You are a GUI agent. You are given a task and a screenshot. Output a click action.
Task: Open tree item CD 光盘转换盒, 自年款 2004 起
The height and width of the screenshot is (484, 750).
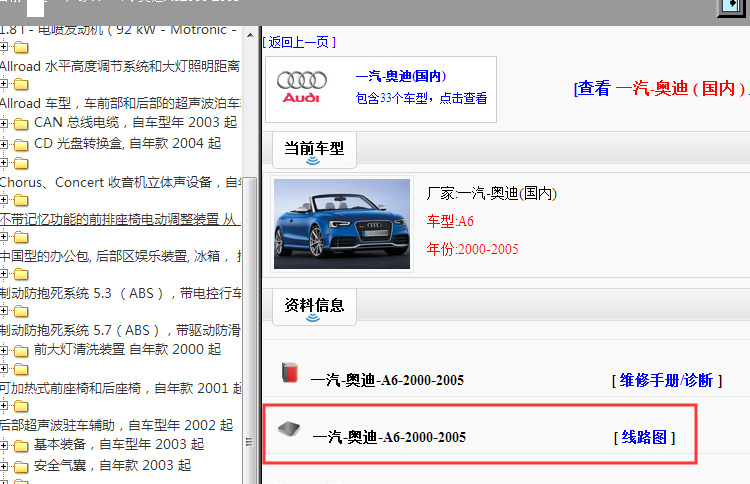click(128, 143)
